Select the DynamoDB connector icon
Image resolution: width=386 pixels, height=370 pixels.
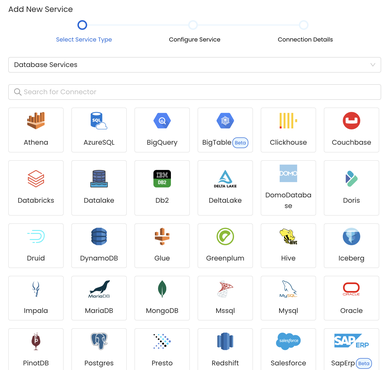[99, 236]
